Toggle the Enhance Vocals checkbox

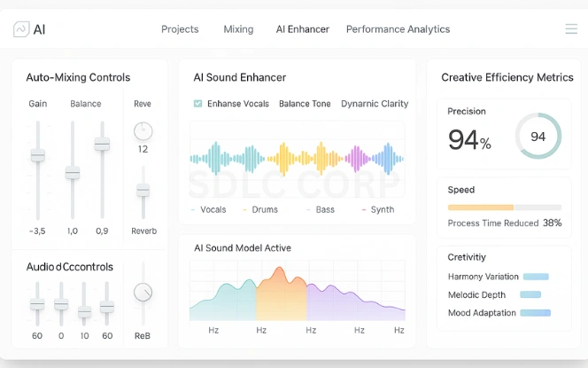pyautogui.click(x=197, y=104)
